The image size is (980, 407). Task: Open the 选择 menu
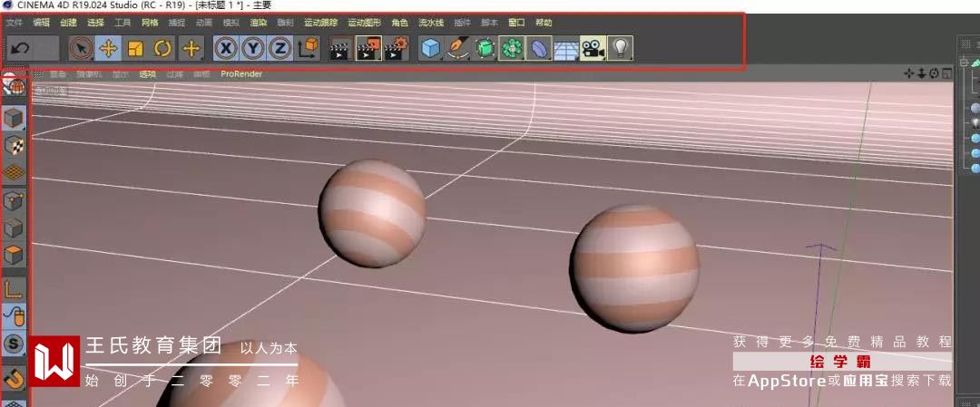pyautogui.click(x=95, y=23)
